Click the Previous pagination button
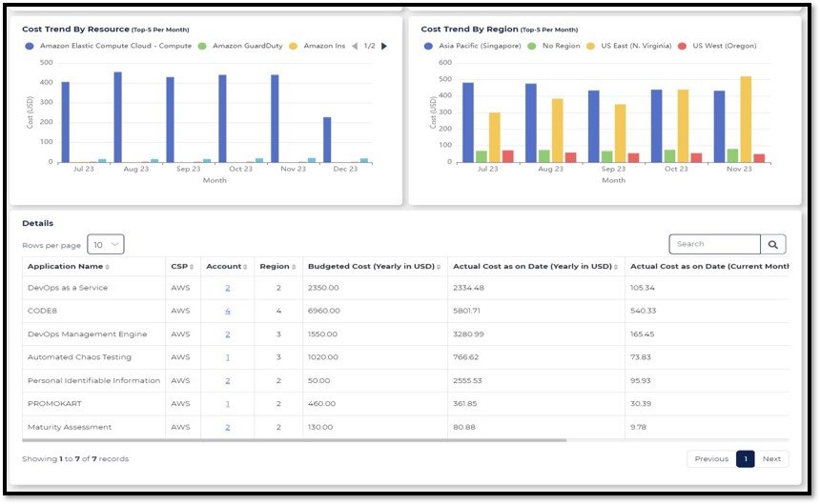The height and width of the screenshot is (504, 820). pos(711,459)
